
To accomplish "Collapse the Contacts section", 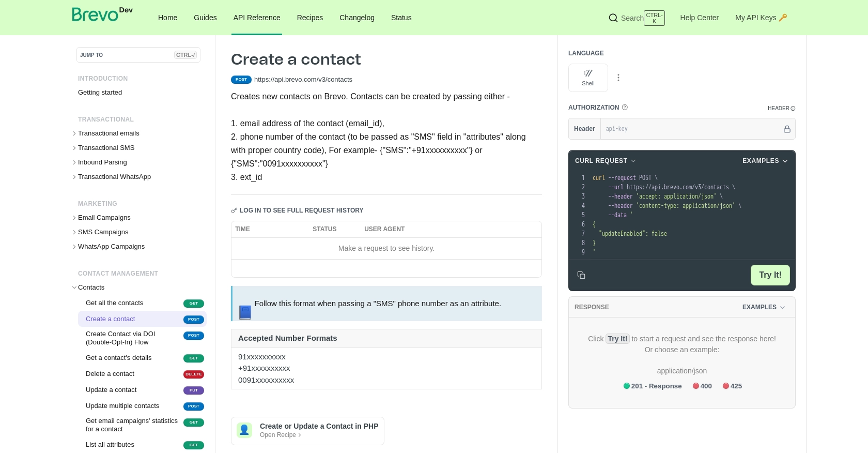I will tap(74, 288).
